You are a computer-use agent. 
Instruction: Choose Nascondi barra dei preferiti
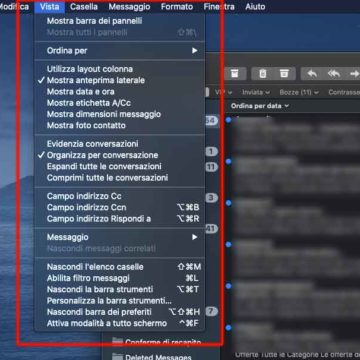click(x=120, y=312)
